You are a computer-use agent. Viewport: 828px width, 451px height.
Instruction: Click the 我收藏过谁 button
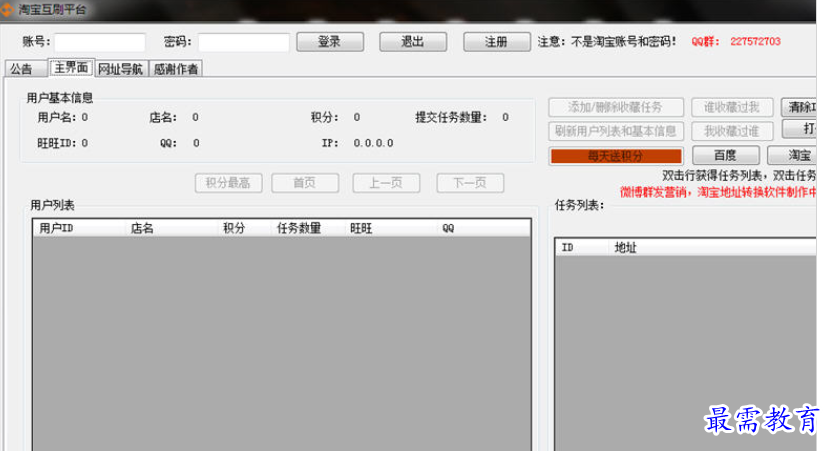(x=732, y=131)
